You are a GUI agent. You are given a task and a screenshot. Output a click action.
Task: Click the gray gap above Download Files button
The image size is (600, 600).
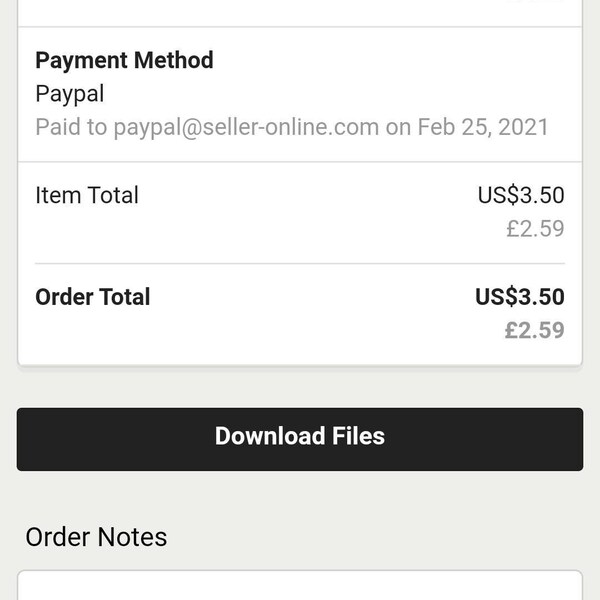click(x=300, y=388)
